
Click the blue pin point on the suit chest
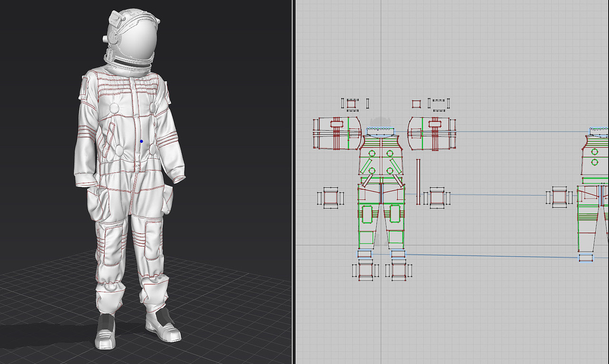pos(141,142)
